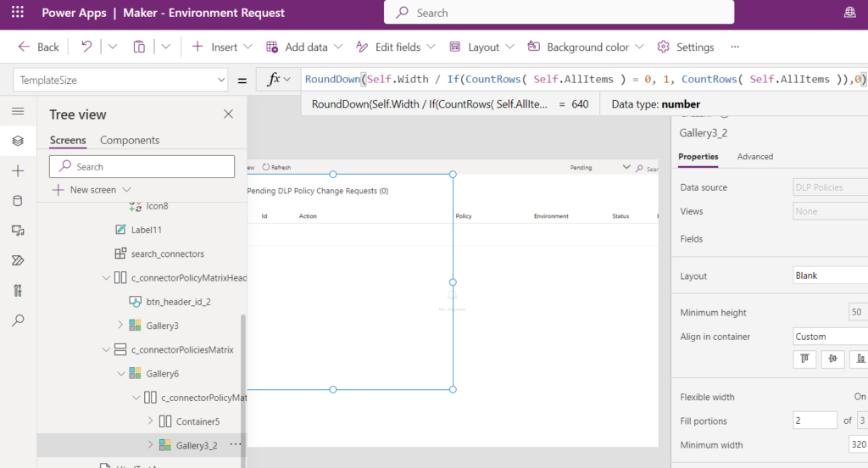Open the Align in container Custom dropdown

pyautogui.click(x=831, y=337)
